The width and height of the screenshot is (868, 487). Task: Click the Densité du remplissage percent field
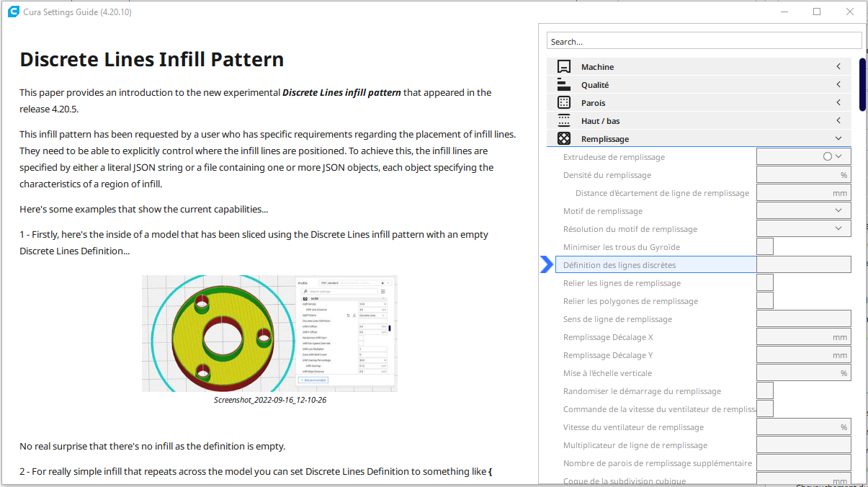[x=804, y=174]
